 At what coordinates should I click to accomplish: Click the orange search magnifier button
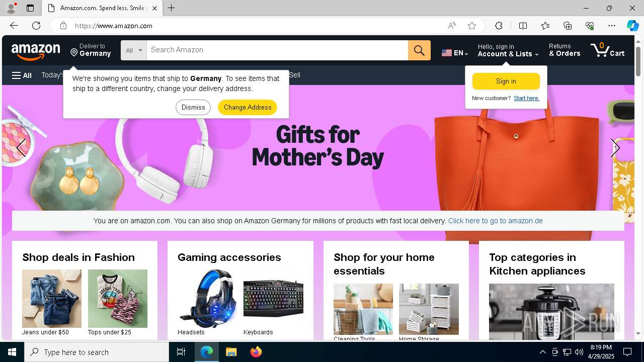[419, 50]
